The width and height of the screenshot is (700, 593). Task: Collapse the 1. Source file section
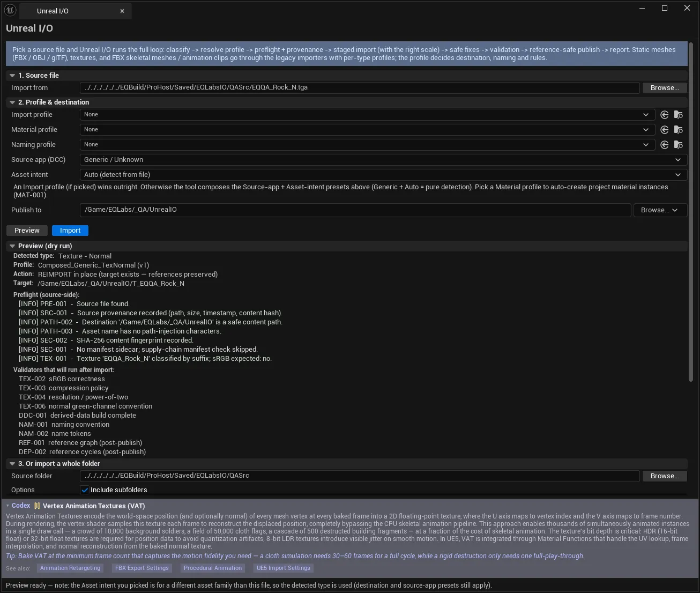tap(12, 76)
